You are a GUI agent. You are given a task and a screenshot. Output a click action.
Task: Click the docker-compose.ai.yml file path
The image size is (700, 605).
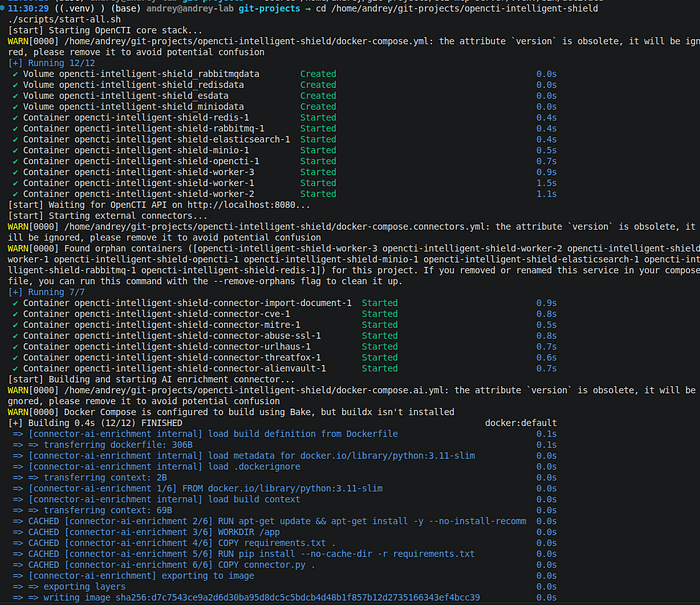pyautogui.click(x=254, y=390)
